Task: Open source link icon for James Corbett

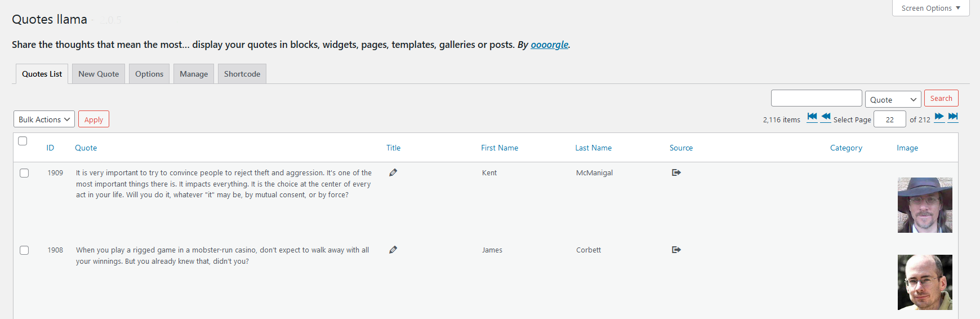Action: (676, 250)
